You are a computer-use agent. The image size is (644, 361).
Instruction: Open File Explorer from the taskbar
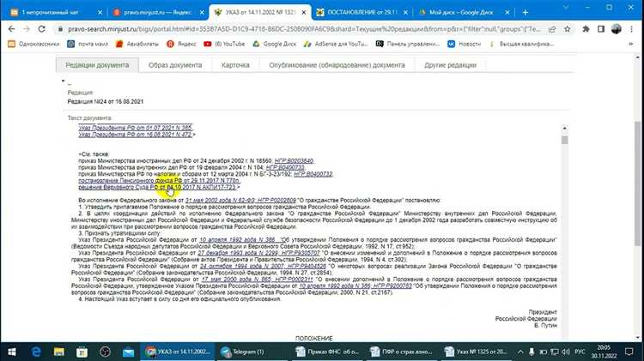[59, 352]
